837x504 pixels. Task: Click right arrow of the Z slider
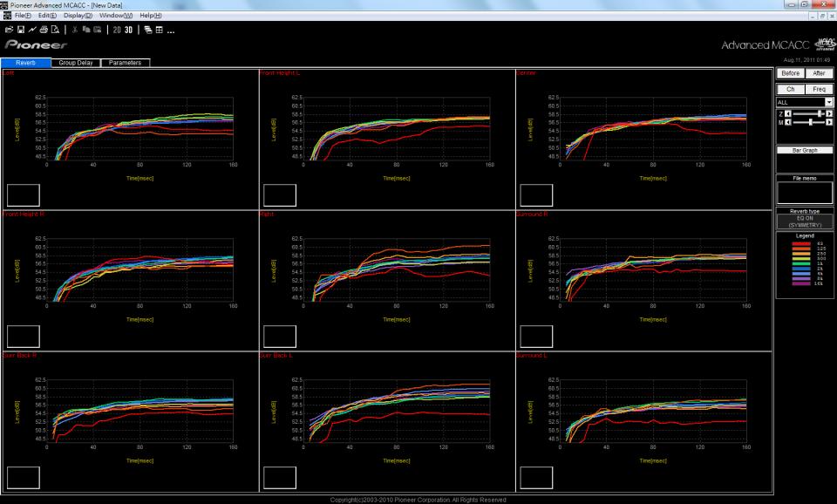(829, 113)
